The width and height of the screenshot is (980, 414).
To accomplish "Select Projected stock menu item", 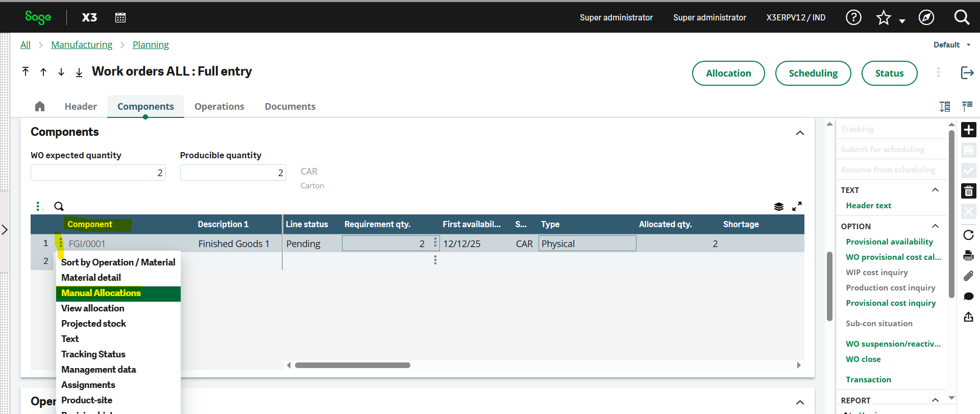I will pyautogui.click(x=118, y=324).
